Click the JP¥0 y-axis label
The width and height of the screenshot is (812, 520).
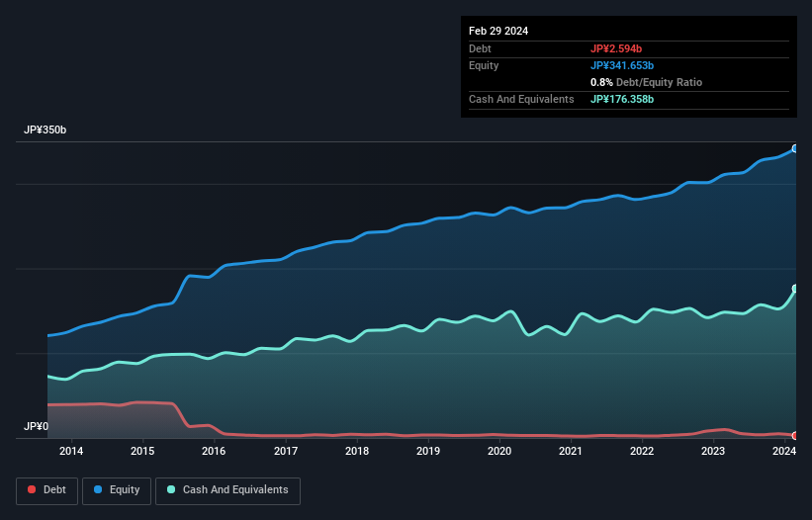(36, 427)
